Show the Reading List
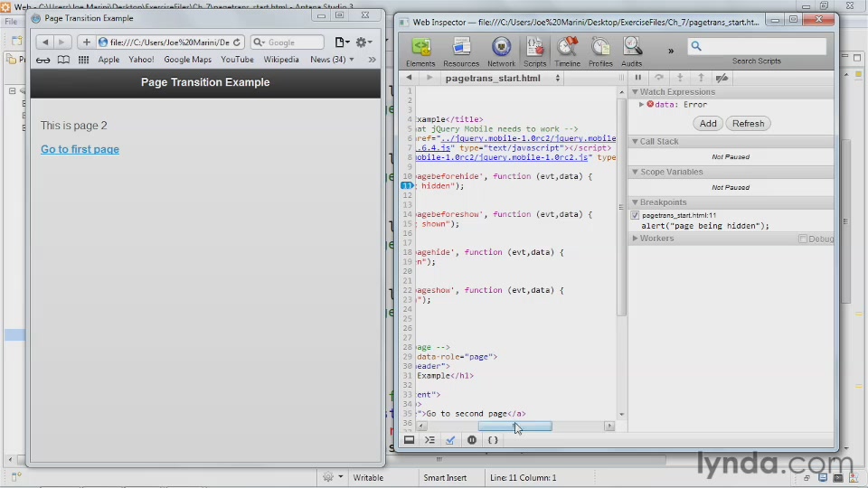 click(42, 60)
